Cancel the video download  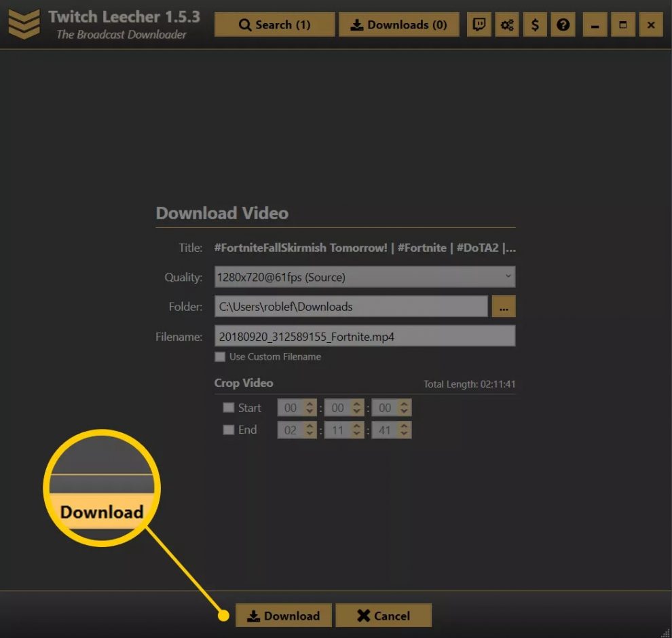384,616
